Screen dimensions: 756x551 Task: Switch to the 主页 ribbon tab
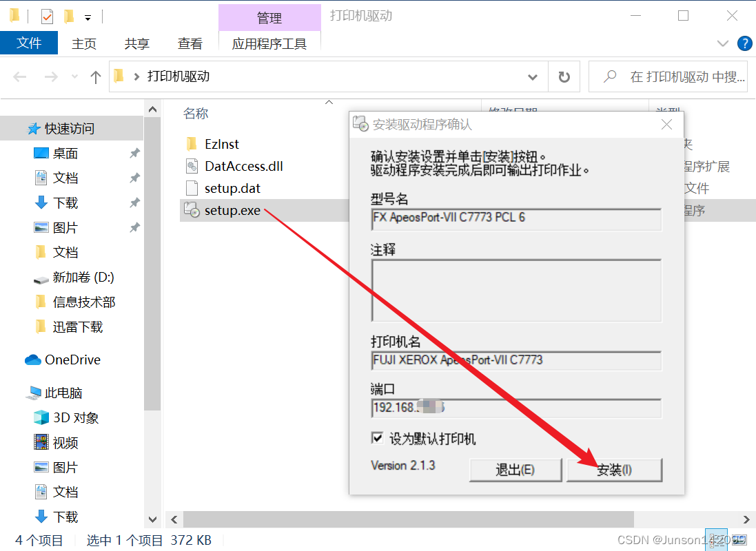84,44
